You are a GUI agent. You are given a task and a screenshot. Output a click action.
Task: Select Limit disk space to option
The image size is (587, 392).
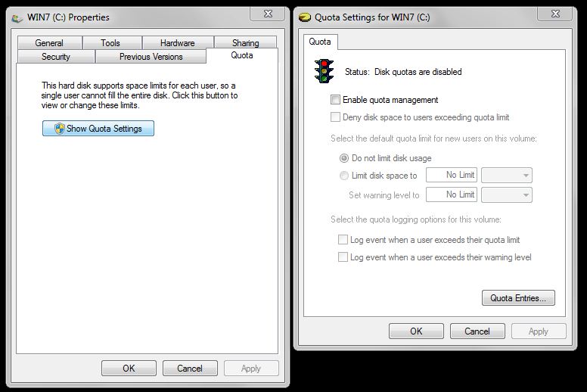[343, 176]
